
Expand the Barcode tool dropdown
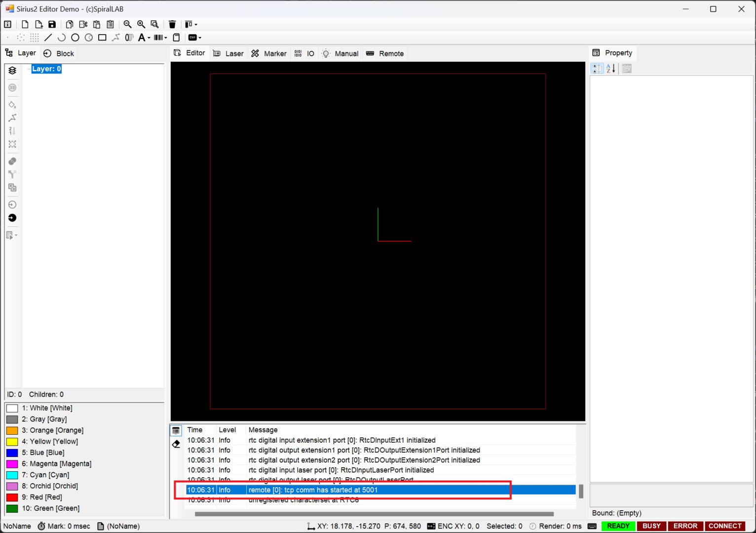coord(166,38)
